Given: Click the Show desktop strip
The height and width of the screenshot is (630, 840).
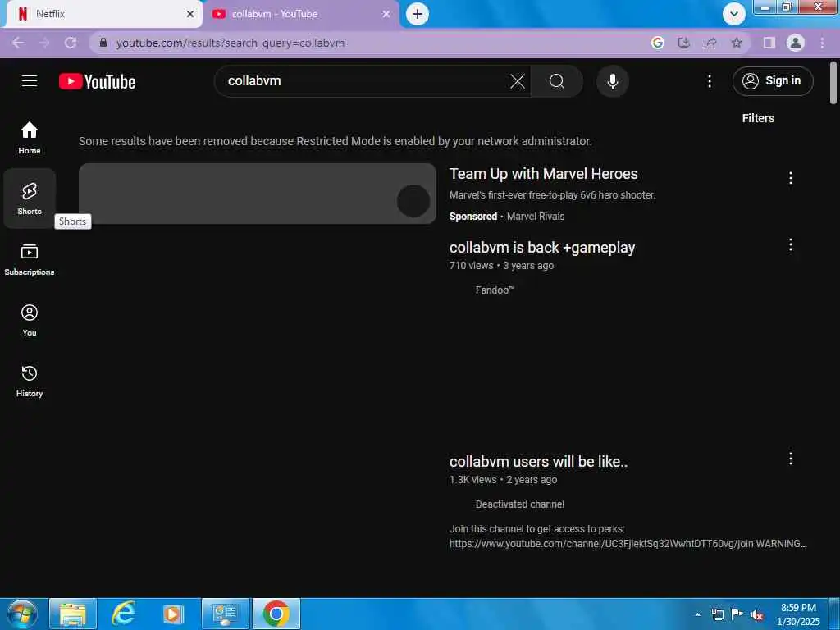Looking at the screenshot, I should pyautogui.click(x=834, y=614).
